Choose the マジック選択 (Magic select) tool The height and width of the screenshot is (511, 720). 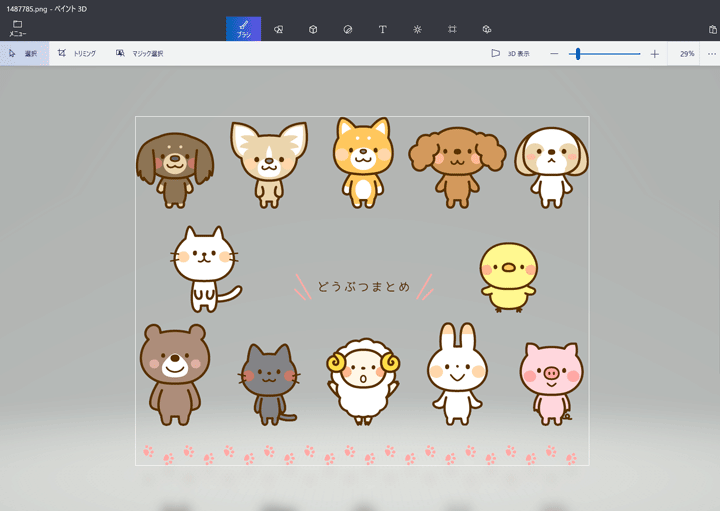pyautogui.click(x=140, y=53)
